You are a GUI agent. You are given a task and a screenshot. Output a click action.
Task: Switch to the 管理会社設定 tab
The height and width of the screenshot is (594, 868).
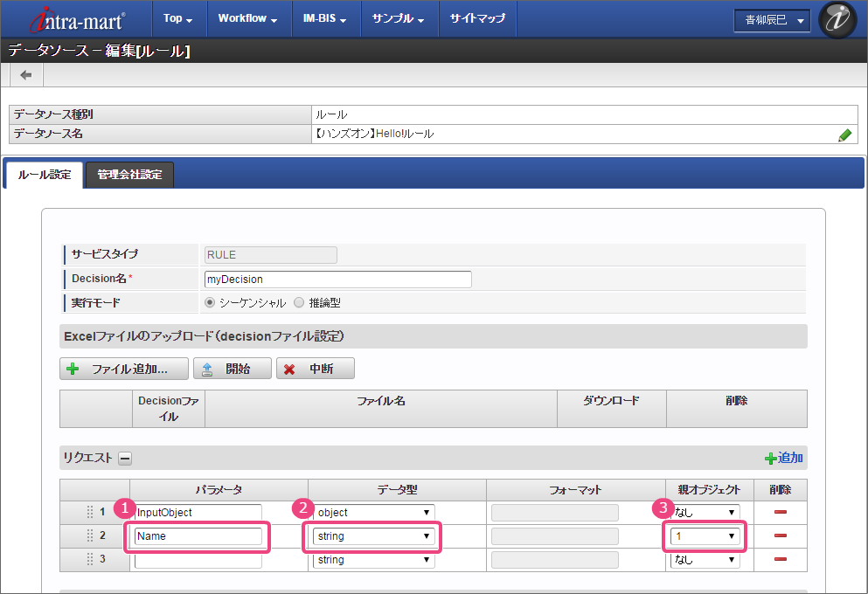click(x=130, y=175)
